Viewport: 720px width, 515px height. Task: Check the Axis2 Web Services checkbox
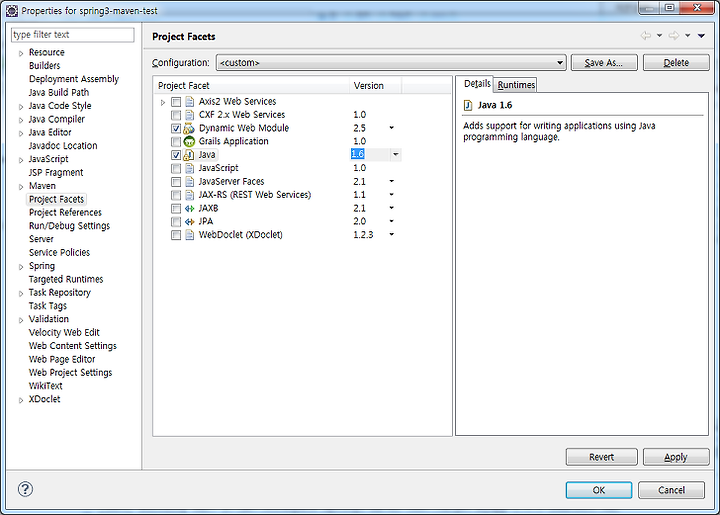coord(176,102)
